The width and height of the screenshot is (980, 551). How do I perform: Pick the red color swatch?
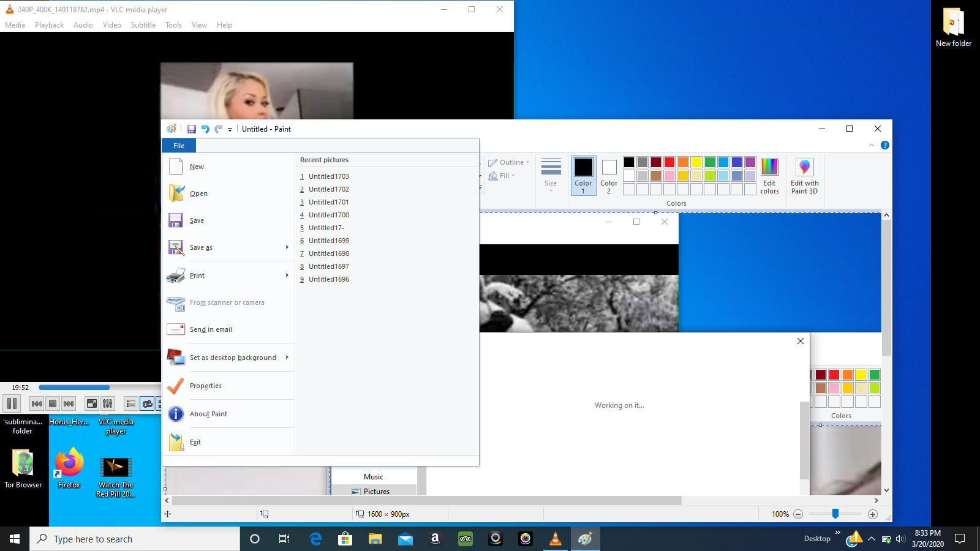click(669, 162)
